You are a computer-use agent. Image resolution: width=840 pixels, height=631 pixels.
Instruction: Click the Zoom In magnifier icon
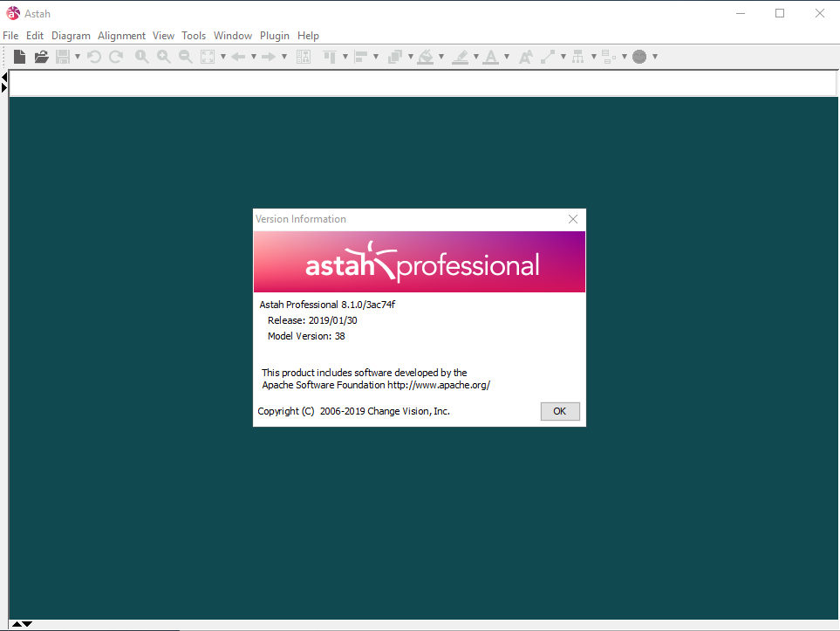163,56
